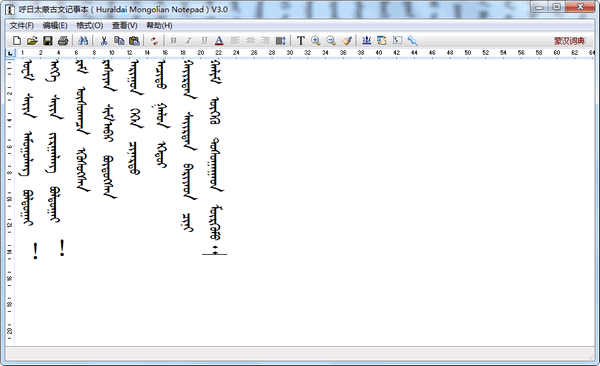Create a new document with the blank page icon
This screenshot has height=366, width=600.
click(17, 41)
